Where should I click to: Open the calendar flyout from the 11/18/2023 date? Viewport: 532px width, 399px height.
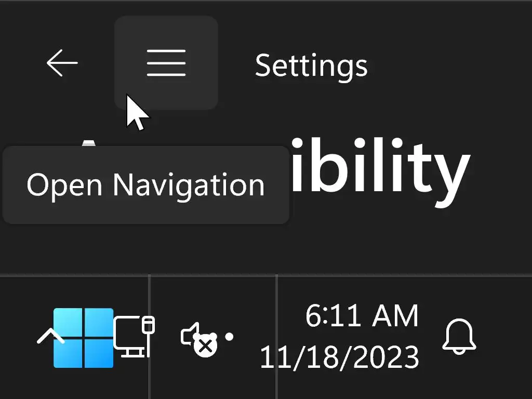339,357
